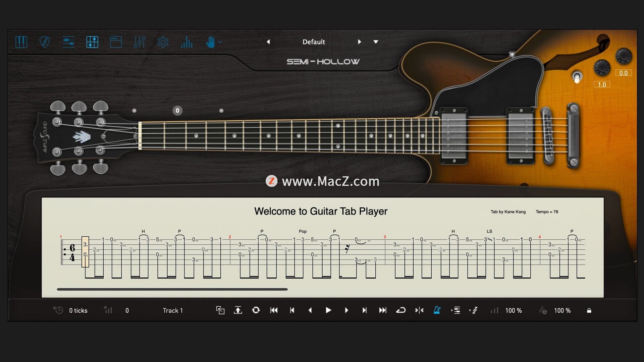644x362 pixels.
Task: Click the 1.0 knob value field
Action: coord(602,84)
